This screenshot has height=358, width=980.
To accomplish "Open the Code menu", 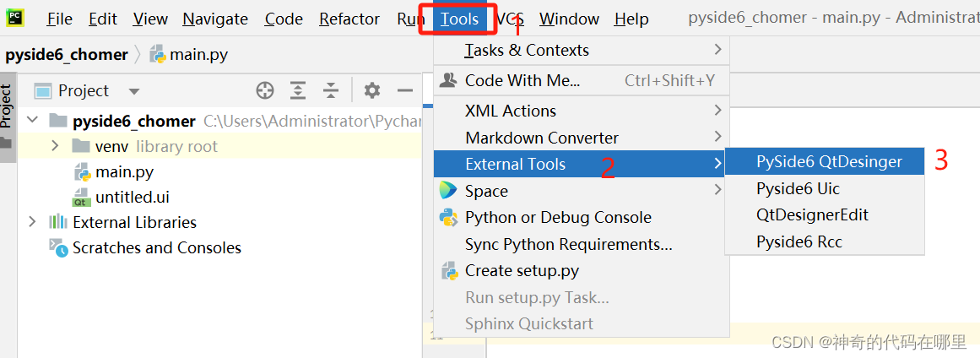I will point(284,19).
